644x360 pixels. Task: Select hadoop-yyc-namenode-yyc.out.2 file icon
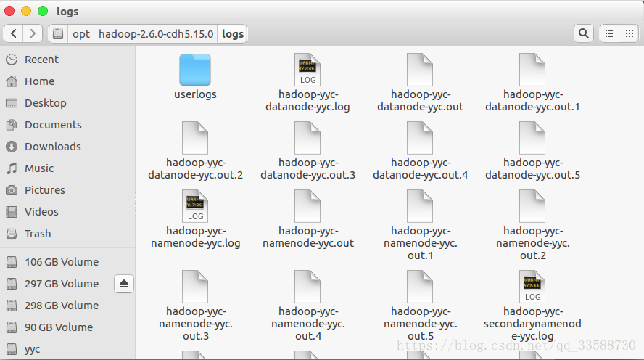(532, 206)
